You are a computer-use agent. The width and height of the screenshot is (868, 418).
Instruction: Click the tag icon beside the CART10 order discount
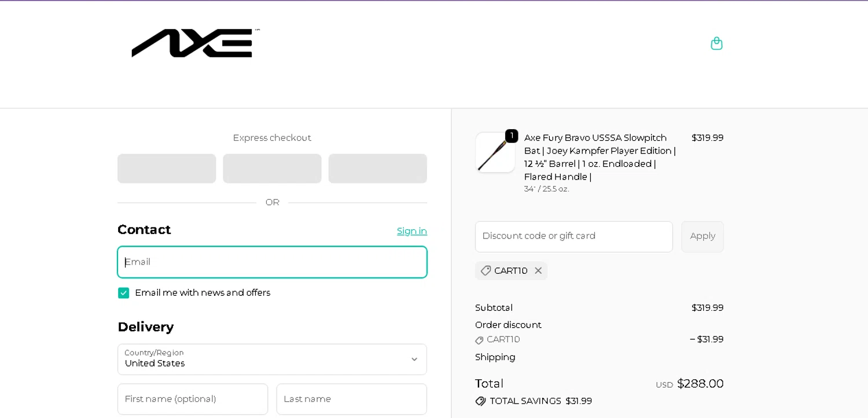(x=479, y=340)
